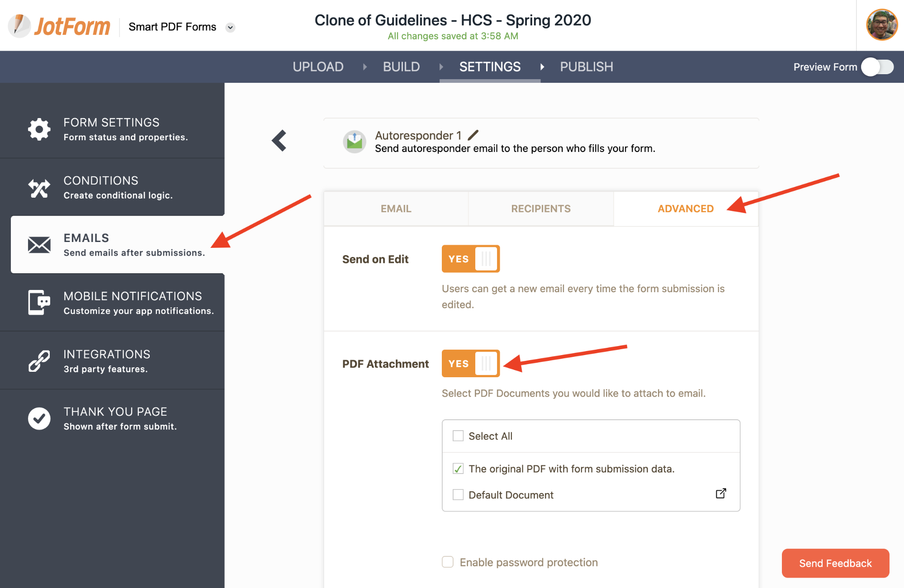Toggle the Send on Edit switch
This screenshot has width=904, height=588.
click(470, 259)
